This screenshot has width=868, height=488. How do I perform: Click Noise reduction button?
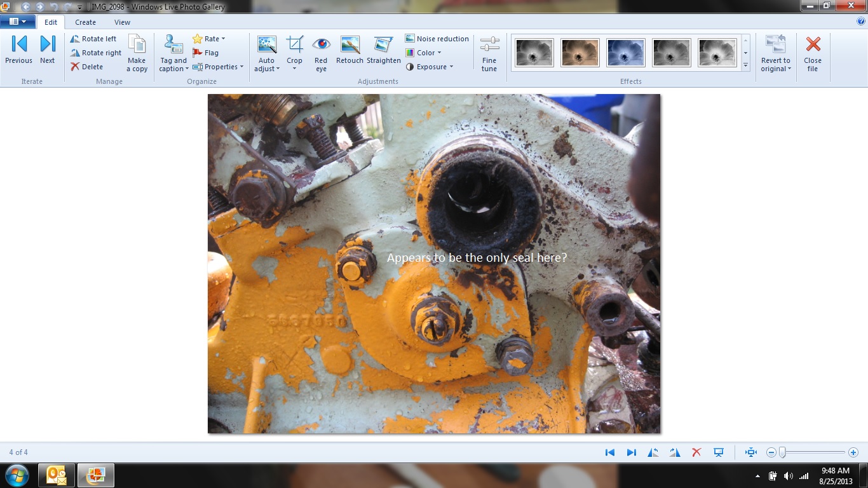437,39
